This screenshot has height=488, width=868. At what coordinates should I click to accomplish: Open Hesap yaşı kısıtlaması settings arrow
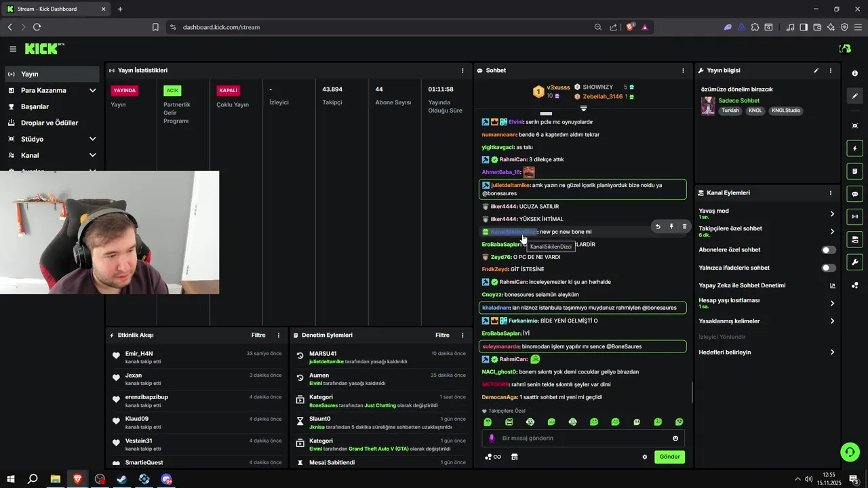832,303
